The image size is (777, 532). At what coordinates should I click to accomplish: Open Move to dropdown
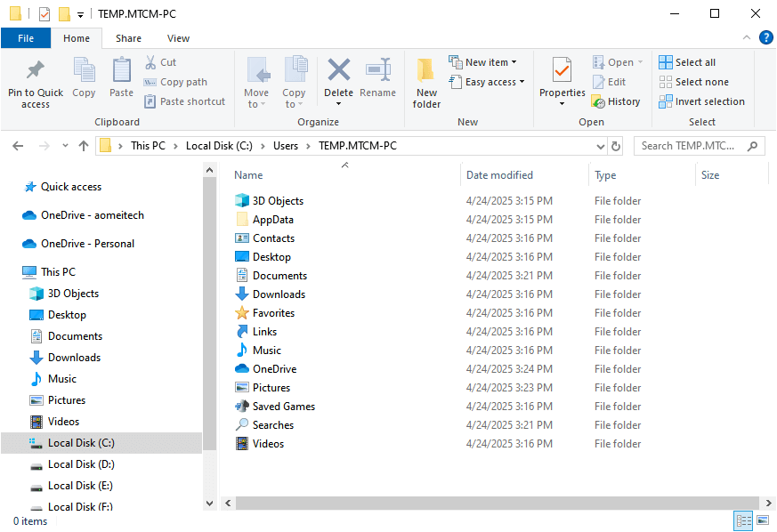click(x=256, y=83)
